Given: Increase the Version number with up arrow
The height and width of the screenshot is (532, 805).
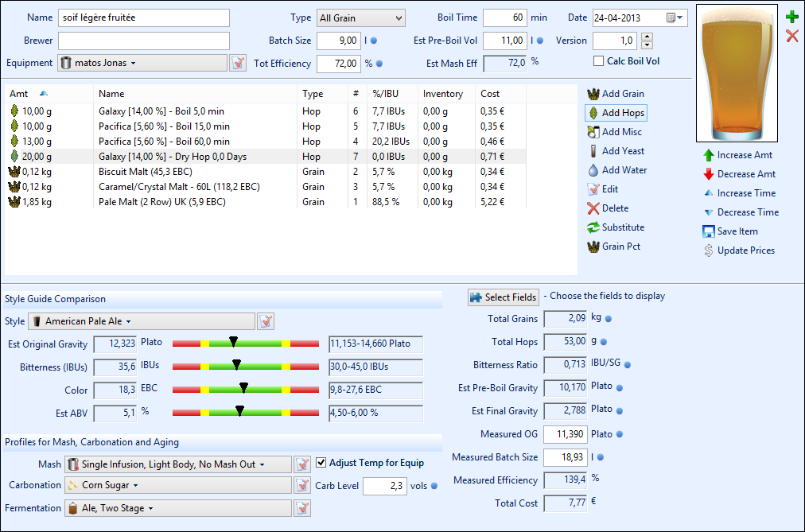Looking at the screenshot, I should (x=647, y=37).
